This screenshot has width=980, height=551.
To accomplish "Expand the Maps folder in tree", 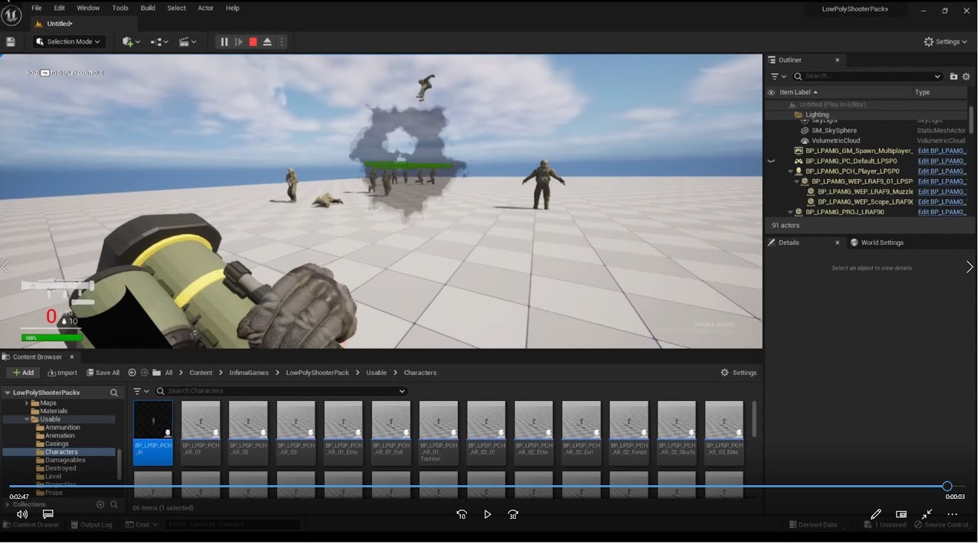I will tap(28, 403).
